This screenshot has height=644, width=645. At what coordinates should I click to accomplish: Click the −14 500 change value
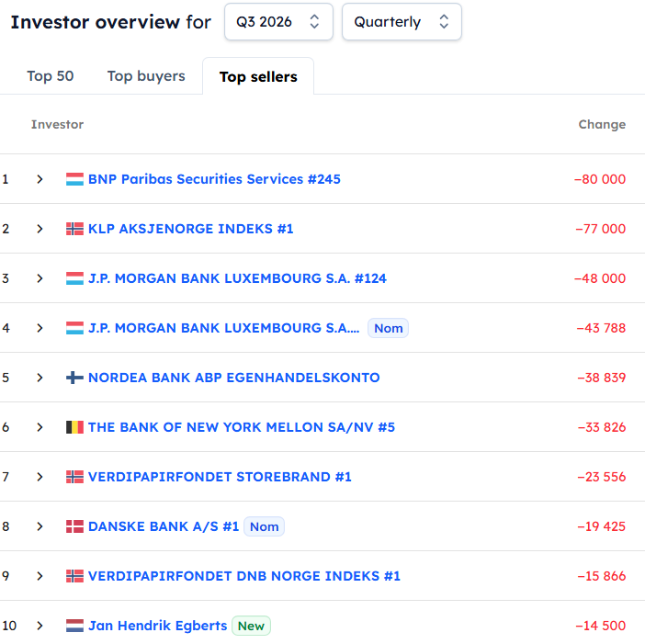pyautogui.click(x=601, y=626)
